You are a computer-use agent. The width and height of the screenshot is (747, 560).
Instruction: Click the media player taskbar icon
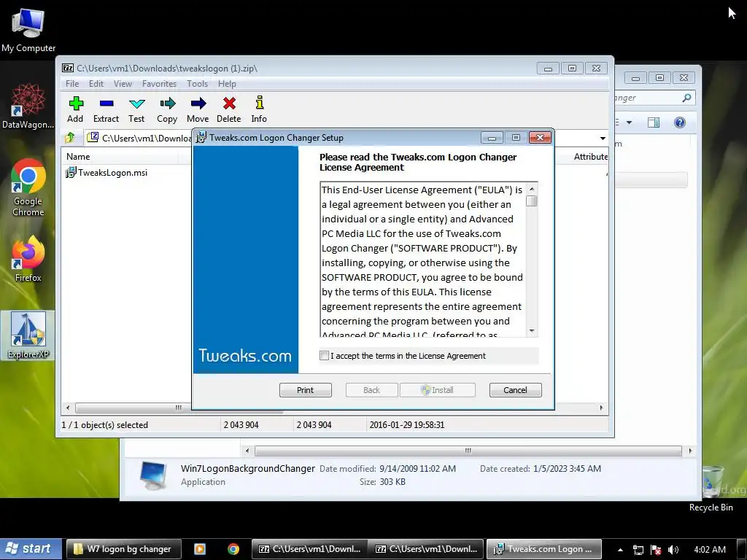[x=200, y=549]
